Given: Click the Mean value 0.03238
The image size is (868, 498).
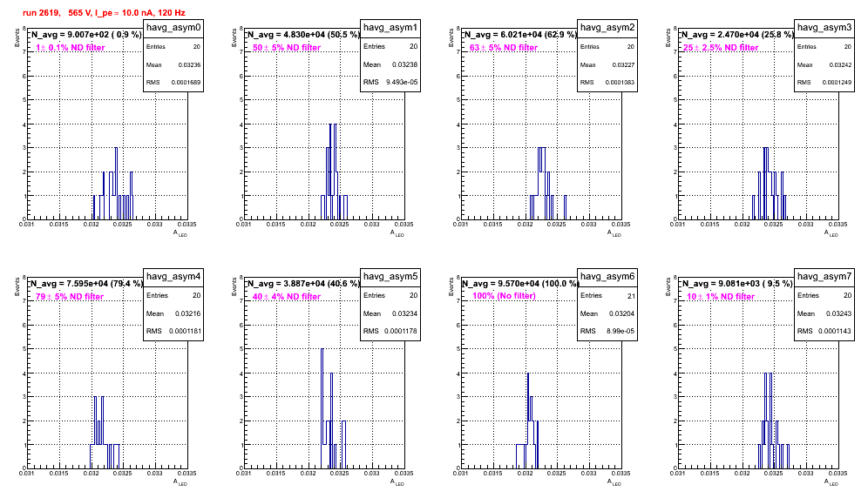Looking at the screenshot, I should click(404, 64).
